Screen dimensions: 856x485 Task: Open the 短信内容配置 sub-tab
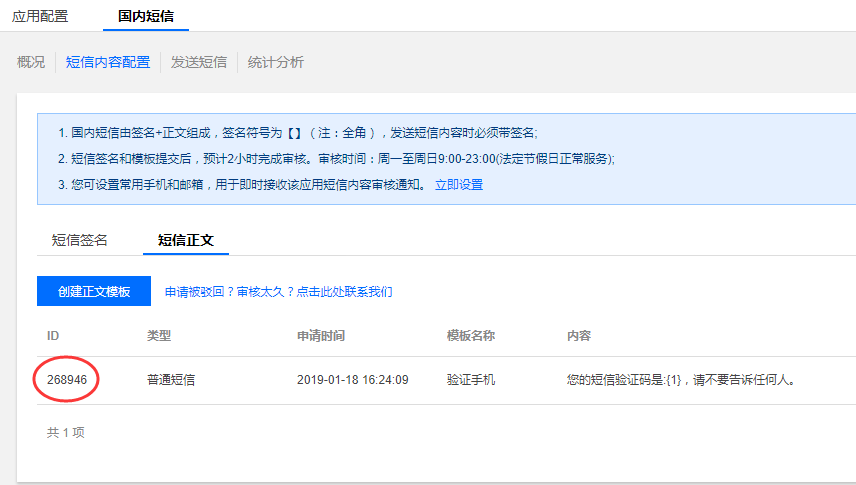pos(108,62)
